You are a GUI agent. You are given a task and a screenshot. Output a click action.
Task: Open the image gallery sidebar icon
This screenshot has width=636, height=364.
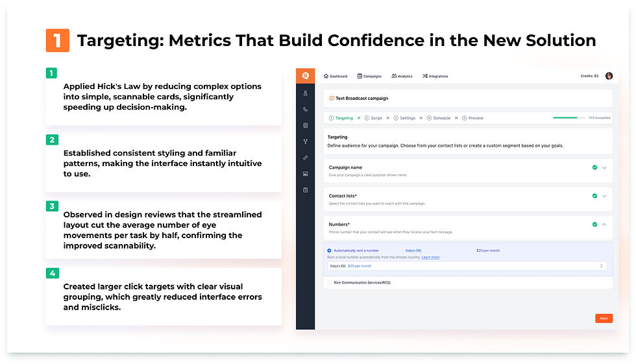click(306, 174)
